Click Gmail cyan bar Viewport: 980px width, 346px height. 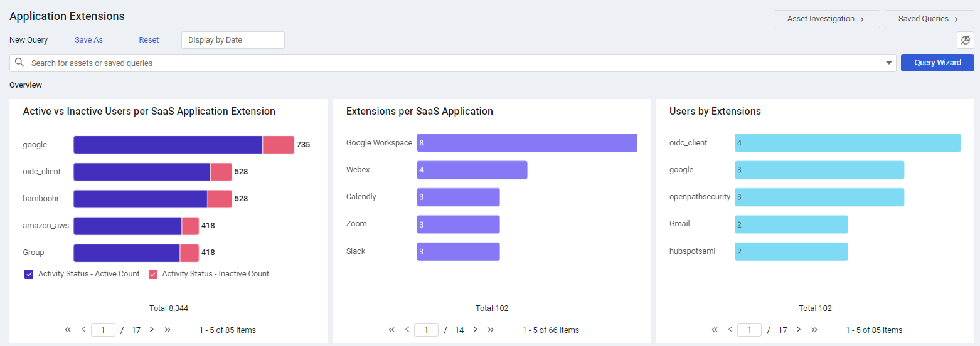click(x=791, y=224)
